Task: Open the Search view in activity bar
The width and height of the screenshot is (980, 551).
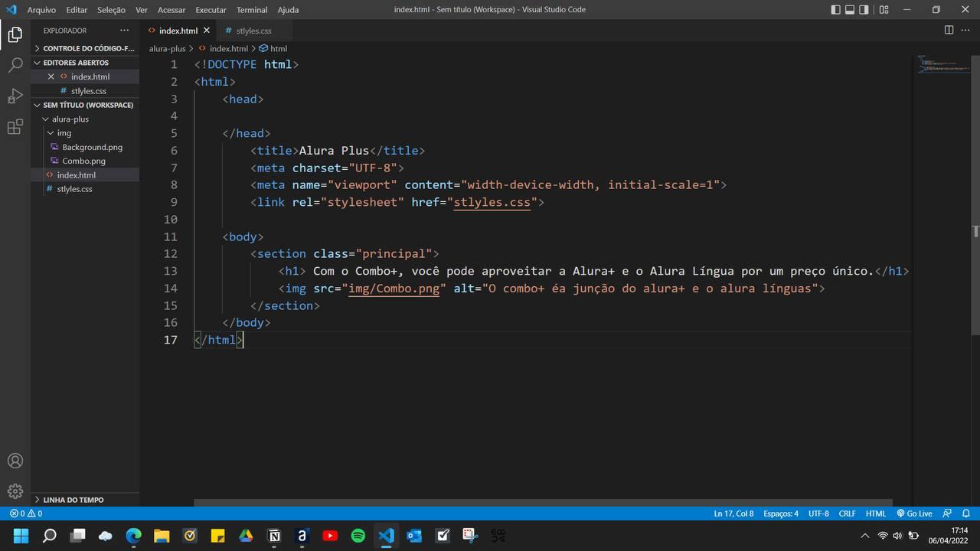Action: pos(15,65)
